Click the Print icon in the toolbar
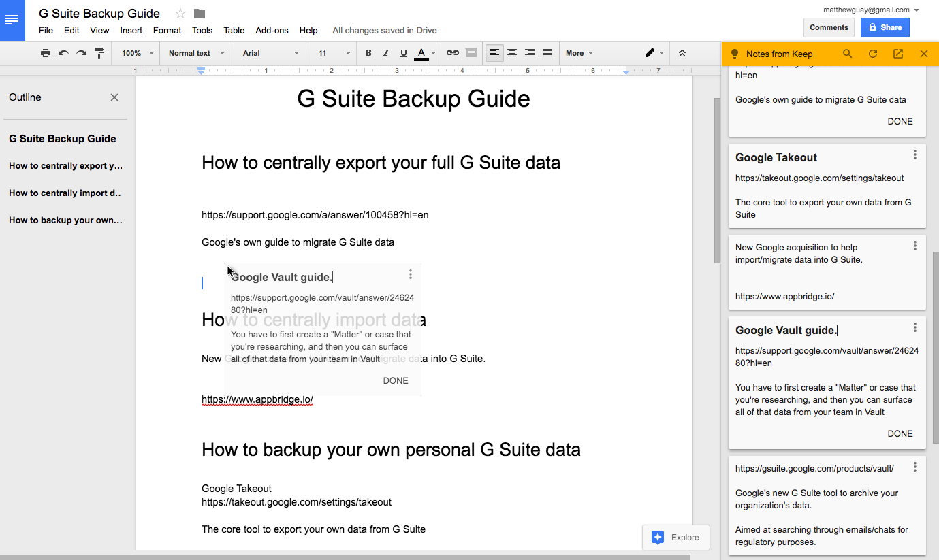The image size is (939, 560). point(45,53)
